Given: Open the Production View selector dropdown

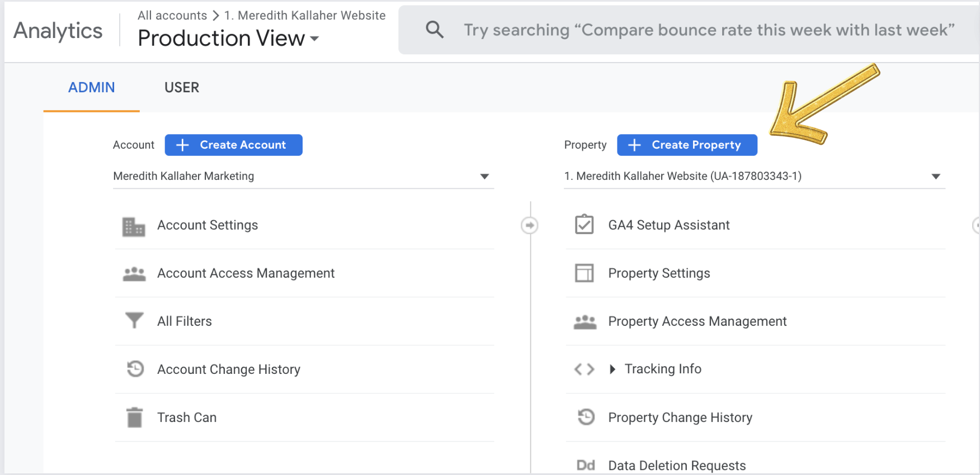Looking at the screenshot, I should [x=228, y=38].
